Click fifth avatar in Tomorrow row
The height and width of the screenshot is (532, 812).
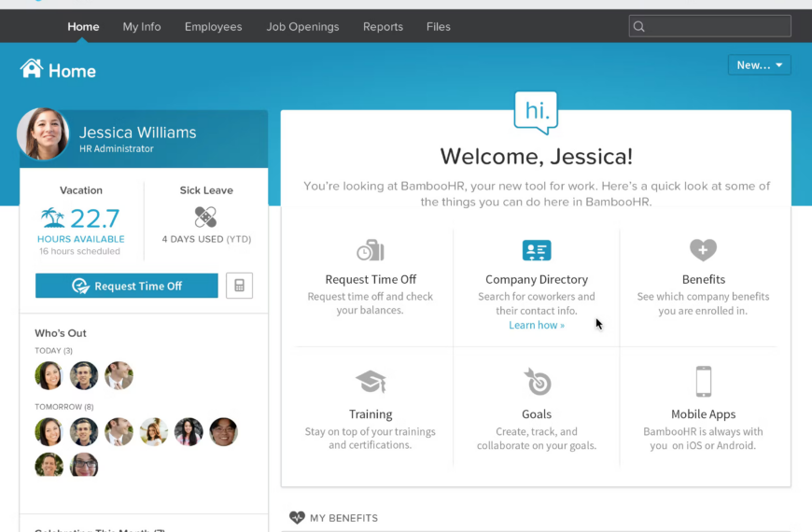pos(189,431)
